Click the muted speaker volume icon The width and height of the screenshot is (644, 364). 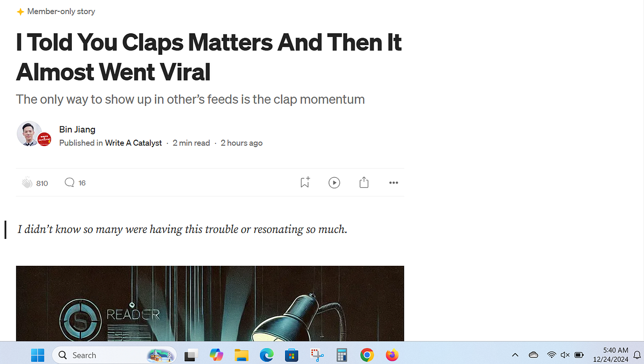point(565,355)
